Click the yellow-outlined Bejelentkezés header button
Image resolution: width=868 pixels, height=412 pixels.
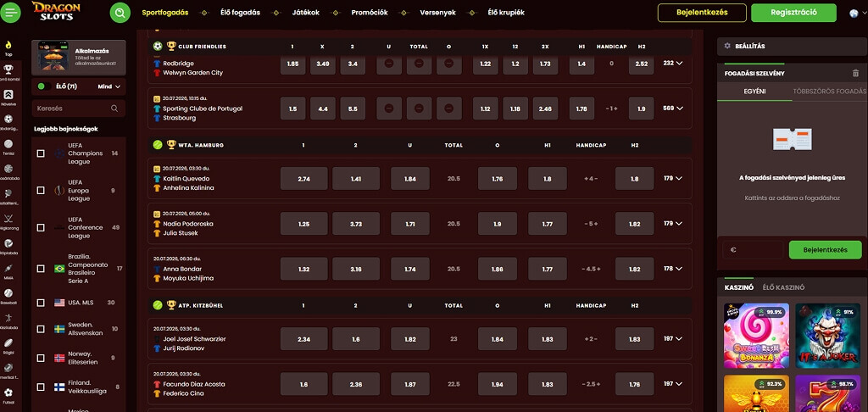pos(702,13)
